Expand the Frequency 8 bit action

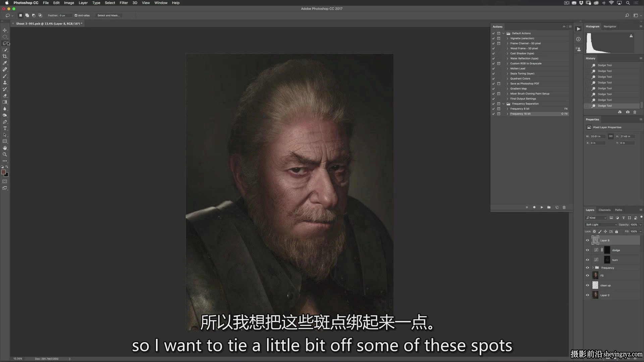pos(507,109)
